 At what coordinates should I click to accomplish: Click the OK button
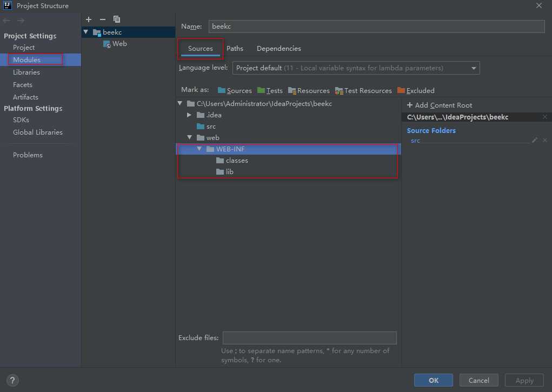pos(434,381)
